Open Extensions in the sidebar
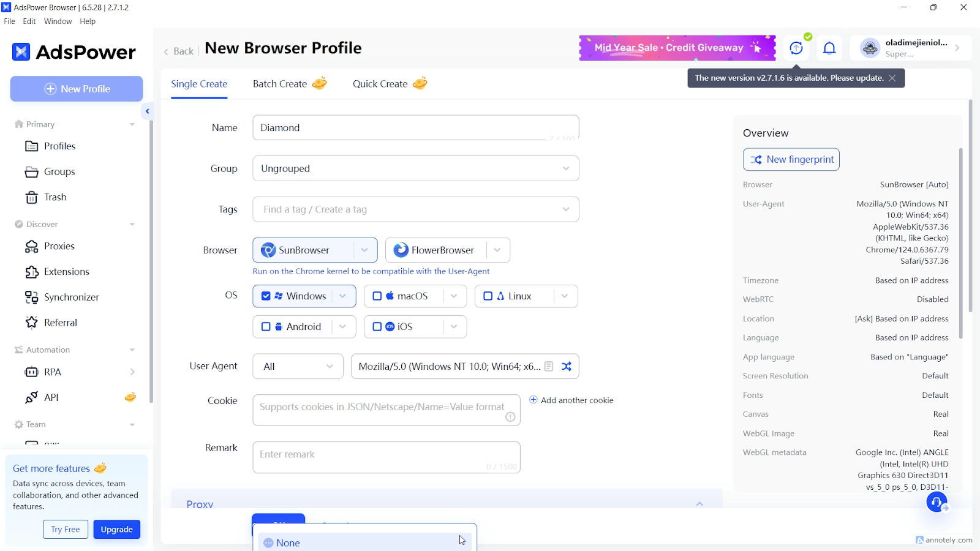 [x=57, y=272]
